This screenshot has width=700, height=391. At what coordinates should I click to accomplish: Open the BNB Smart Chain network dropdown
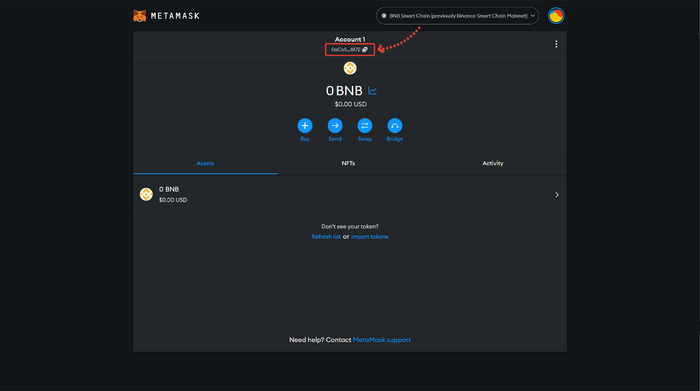[x=457, y=16]
